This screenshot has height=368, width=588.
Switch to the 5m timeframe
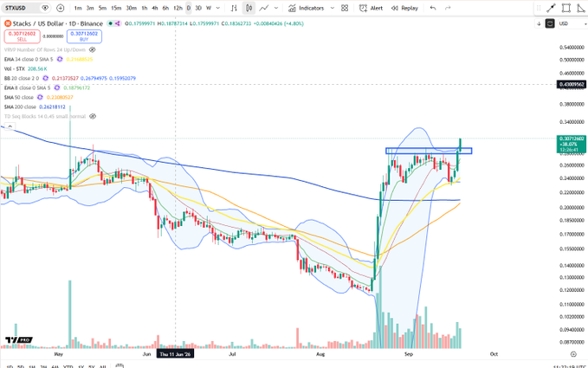(102, 8)
